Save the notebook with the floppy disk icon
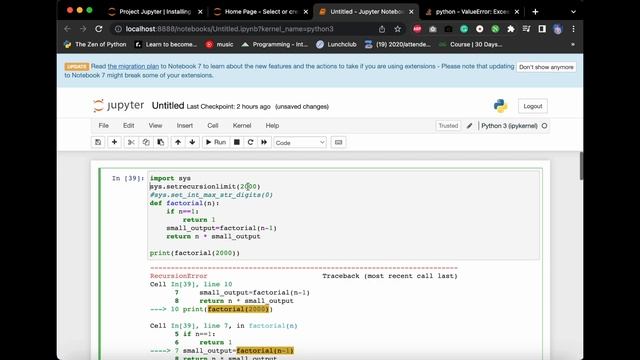The width and height of the screenshot is (640, 360). point(98,142)
